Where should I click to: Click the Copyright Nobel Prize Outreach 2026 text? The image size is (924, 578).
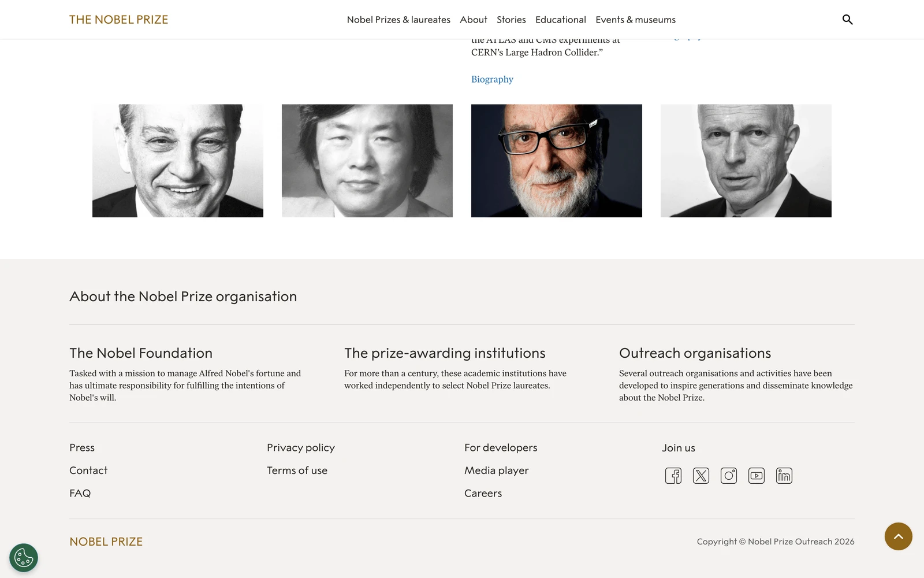pos(776,542)
